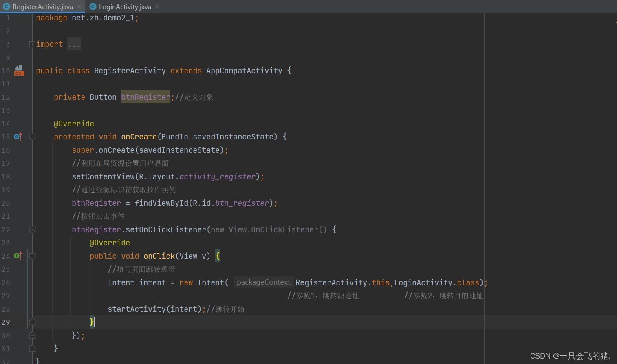Click the implements gutter icon beside onClick
The width and height of the screenshot is (617, 364).
tap(18, 256)
